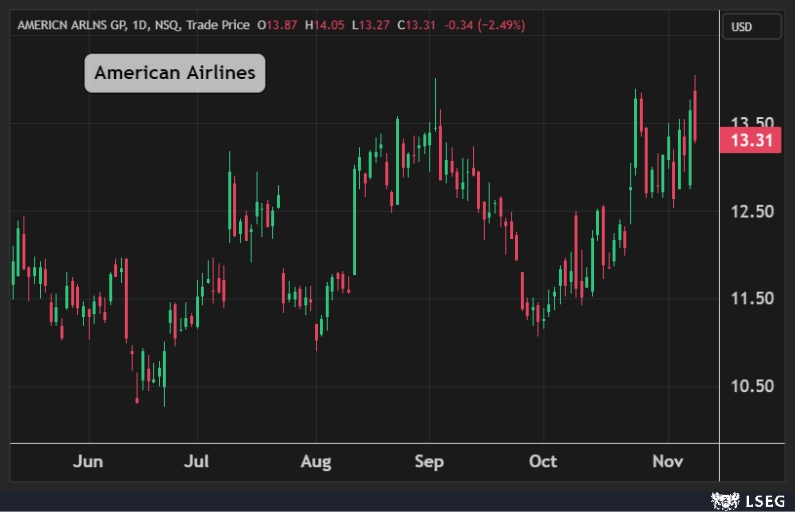Click the Nov label on time axis
Viewport: 795px width, 512px height.
pos(667,461)
